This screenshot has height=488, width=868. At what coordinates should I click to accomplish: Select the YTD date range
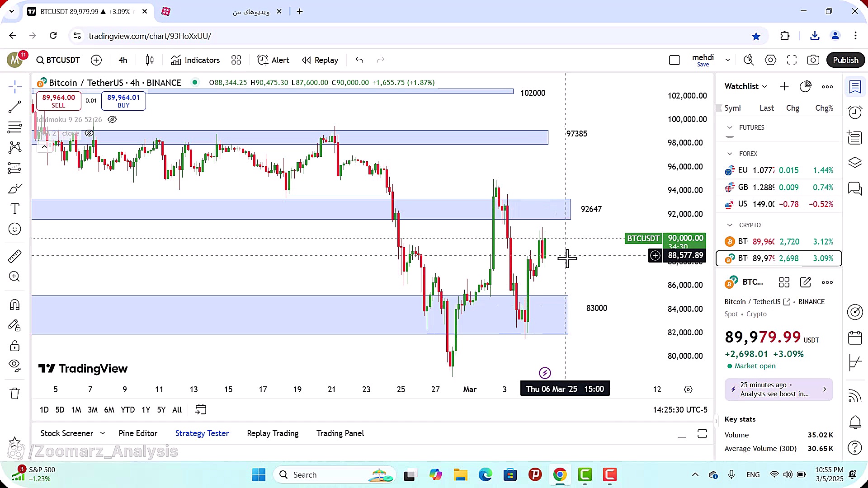coord(127,410)
